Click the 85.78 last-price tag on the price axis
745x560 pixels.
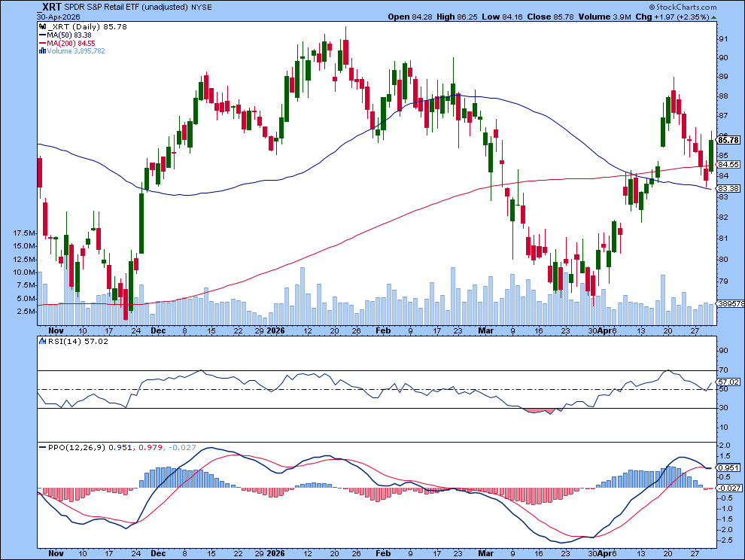coord(728,140)
